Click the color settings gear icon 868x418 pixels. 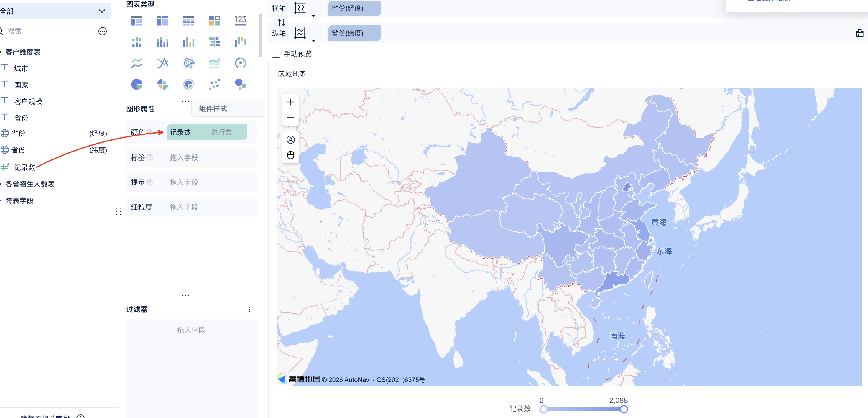click(x=150, y=132)
